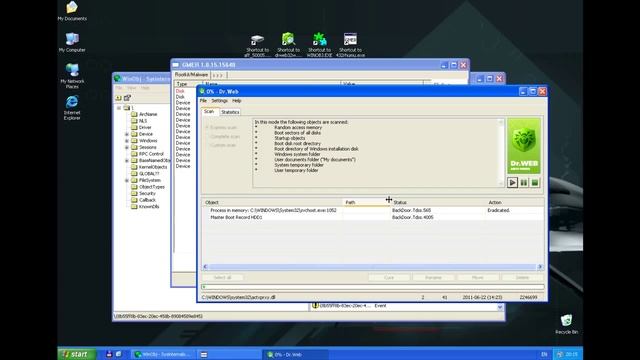This screenshot has height=360, width=640.
Task: Expand the Sessions folder in WinObj
Action: point(127,147)
